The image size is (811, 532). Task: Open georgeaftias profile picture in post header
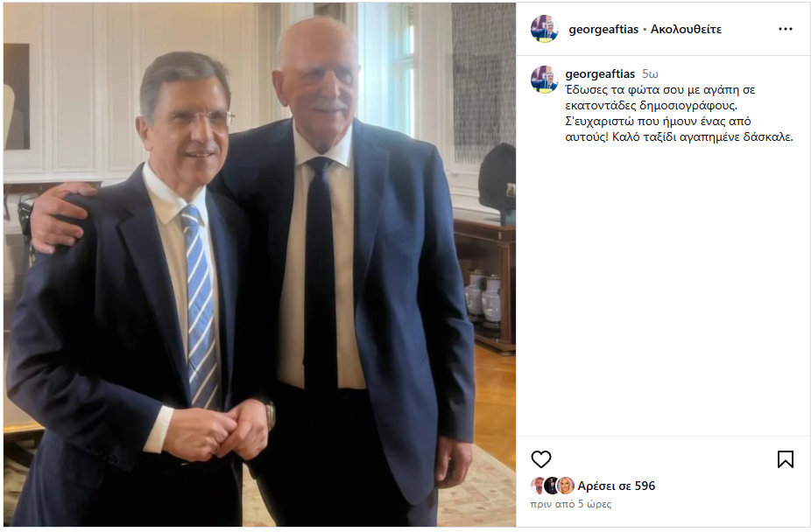544,29
